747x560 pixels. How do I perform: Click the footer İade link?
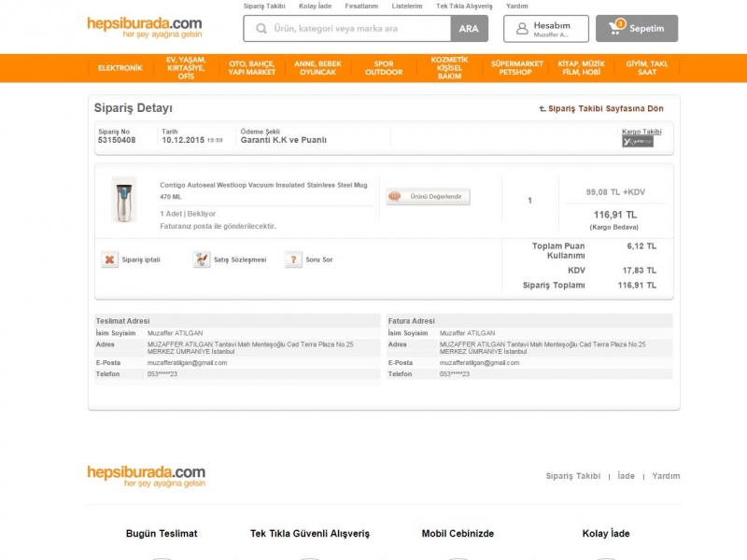pos(626,476)
